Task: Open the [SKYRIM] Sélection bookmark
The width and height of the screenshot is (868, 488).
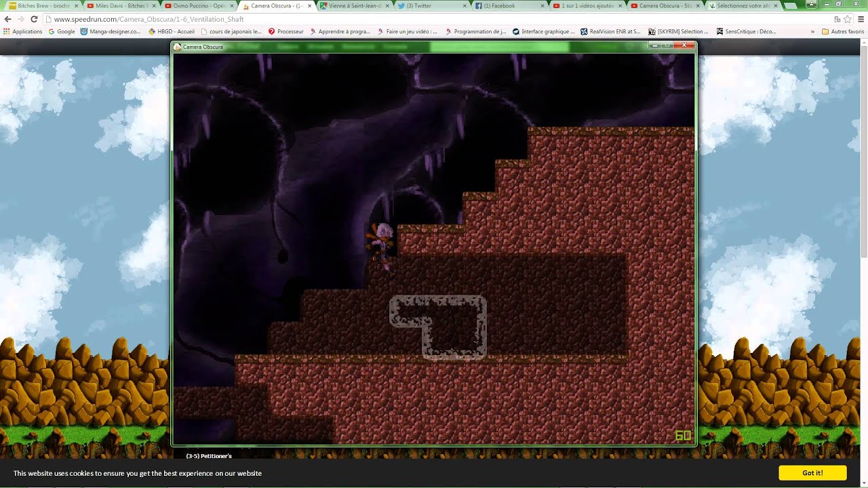Action: (x=678, y=31)
